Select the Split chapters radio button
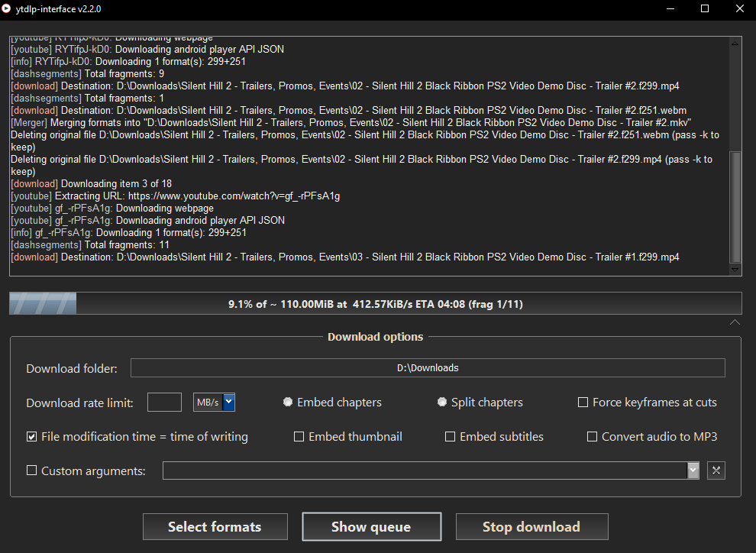Image resolution: width=756 pixels, height=553 pixels. 442,402
